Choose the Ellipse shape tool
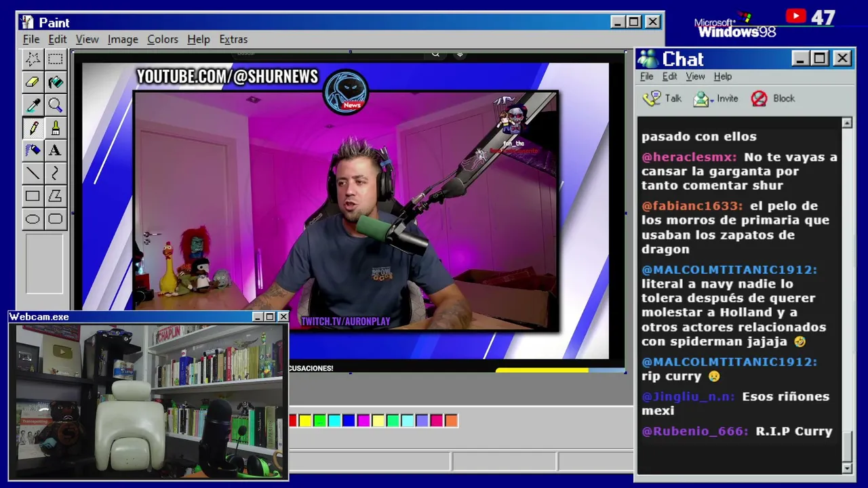This screenshot has width=868, height=488. (x=33, y=219)
